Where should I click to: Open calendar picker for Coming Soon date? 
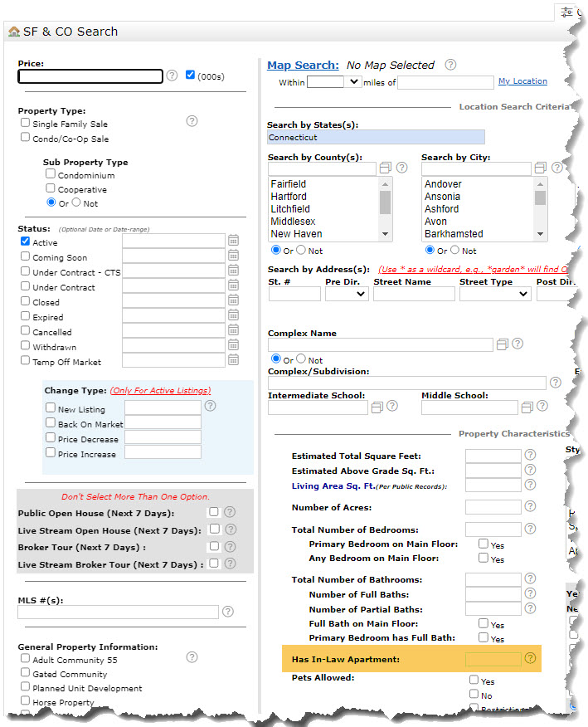click(234, 256)
